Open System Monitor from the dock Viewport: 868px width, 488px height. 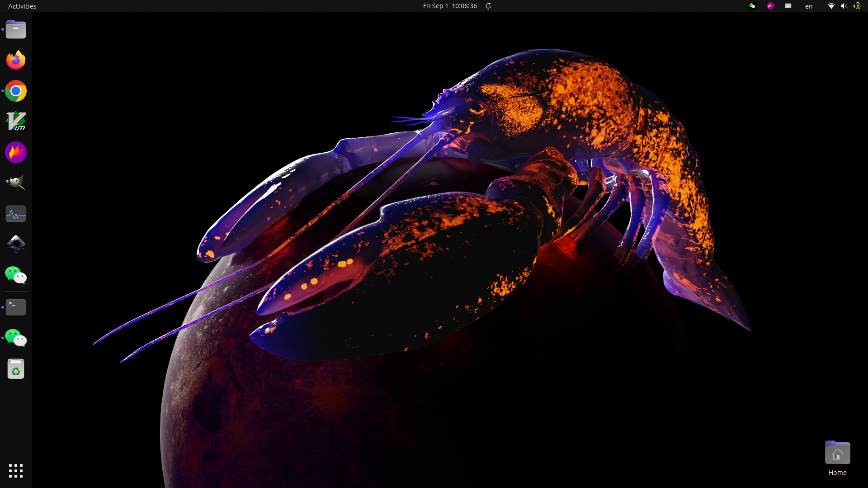click(x=16, y=214)
